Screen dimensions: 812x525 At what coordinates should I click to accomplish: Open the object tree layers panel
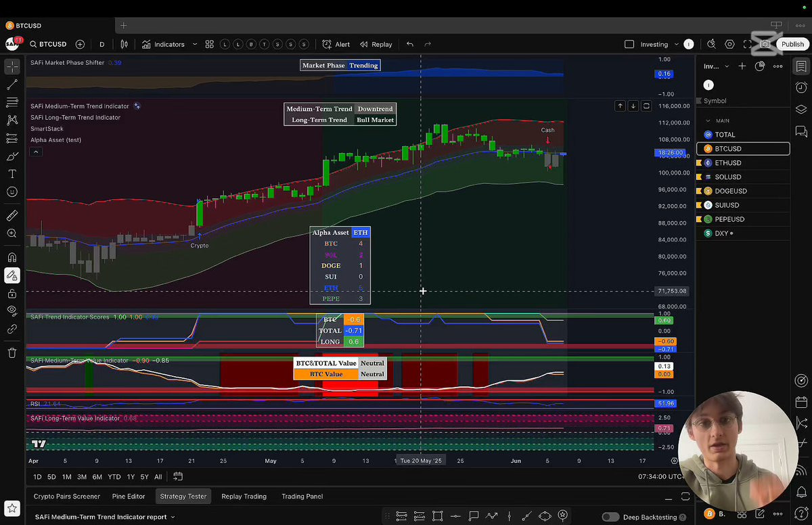coord(801,110)
